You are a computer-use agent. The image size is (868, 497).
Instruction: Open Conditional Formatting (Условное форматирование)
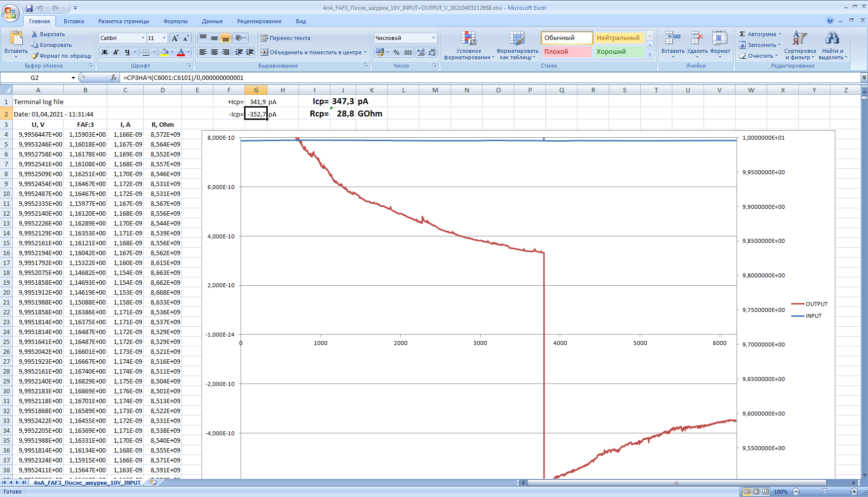469,45
